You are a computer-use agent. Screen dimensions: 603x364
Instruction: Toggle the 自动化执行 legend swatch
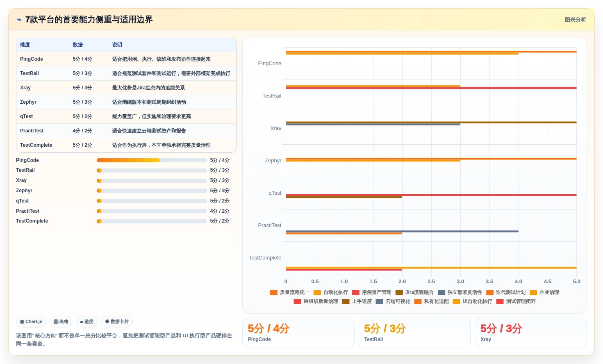(317, 293)
